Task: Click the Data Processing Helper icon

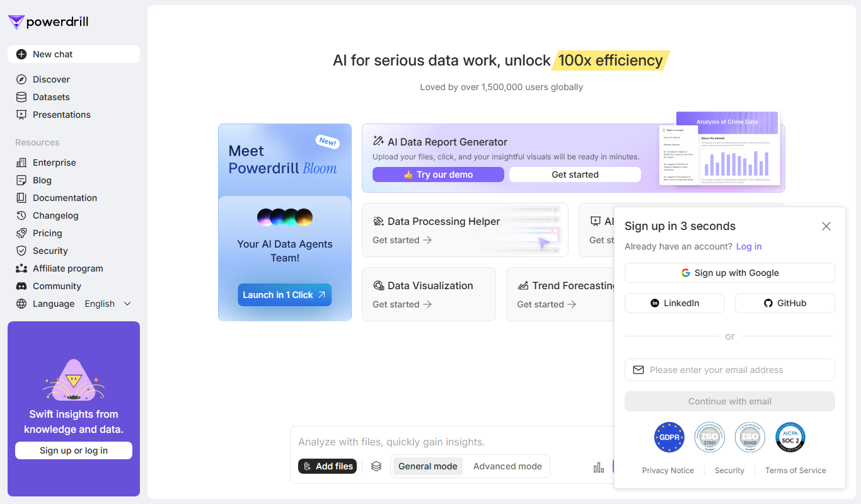Action: (x=378, y=221)
